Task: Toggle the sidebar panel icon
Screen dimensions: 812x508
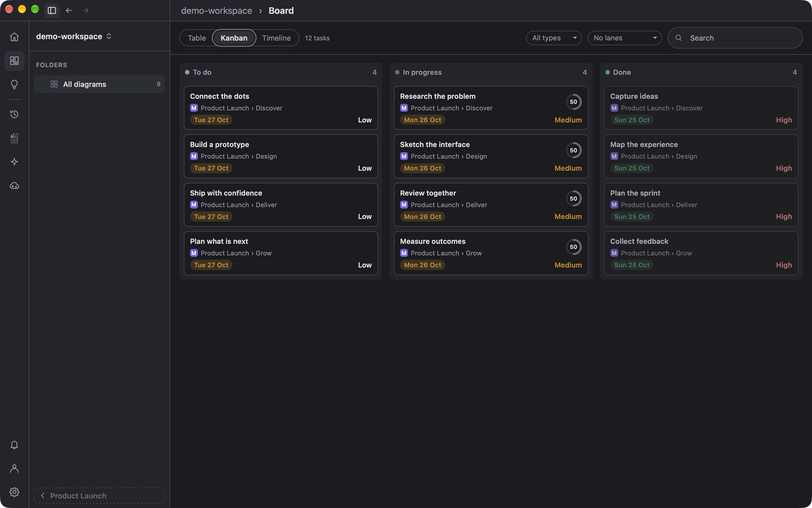Action: tap(52, 10)
